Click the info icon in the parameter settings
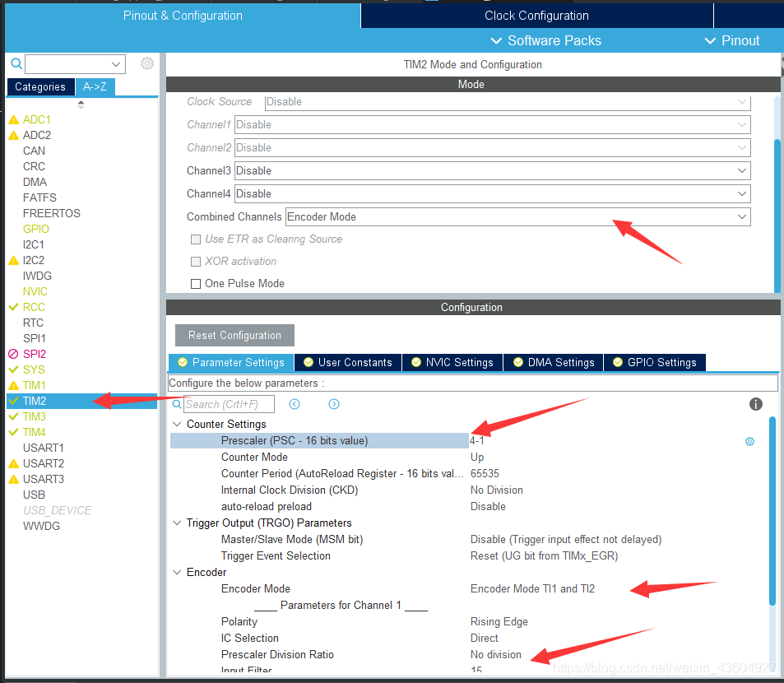Image resolution: width=784 pixels, height=683 pixels. click(755, 404)
